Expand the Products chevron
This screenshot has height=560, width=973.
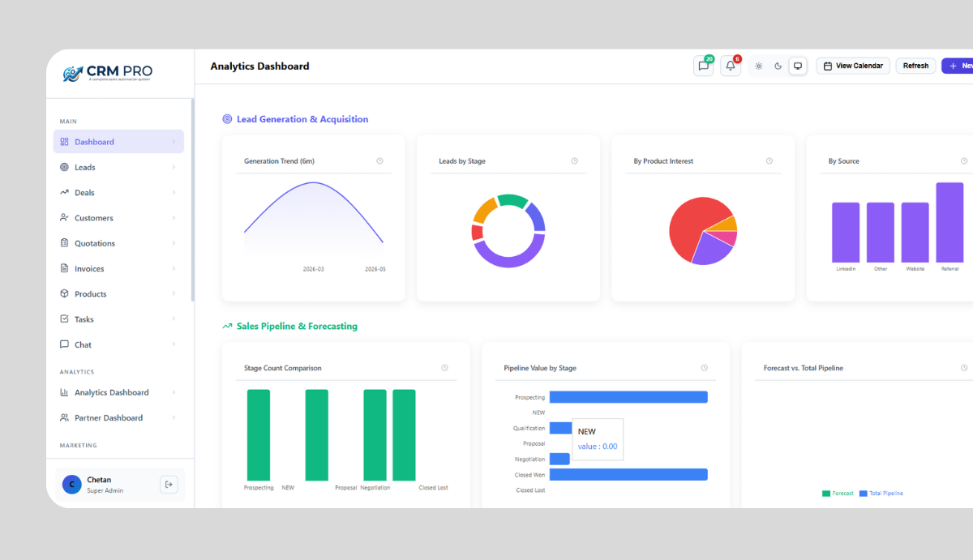tap(174, 293)
